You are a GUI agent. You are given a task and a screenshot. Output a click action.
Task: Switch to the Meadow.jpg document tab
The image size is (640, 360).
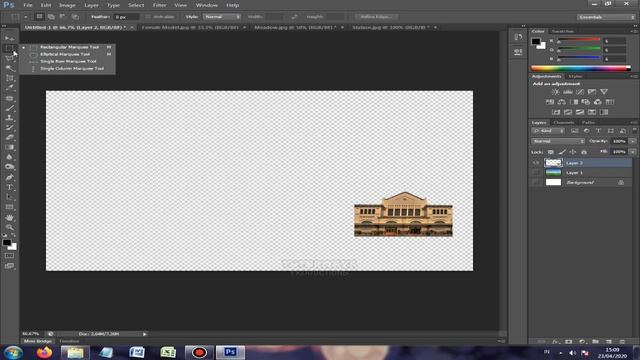tap(295, 27)
